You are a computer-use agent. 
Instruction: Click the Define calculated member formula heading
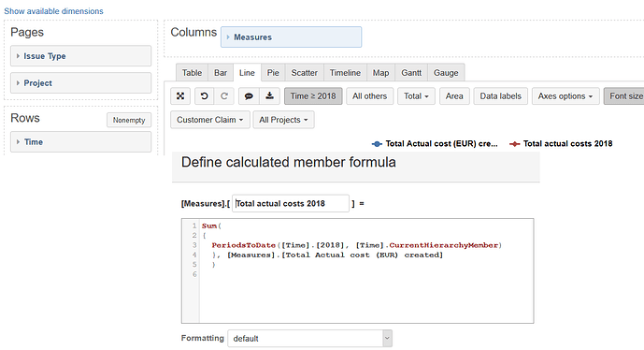(288, 162)
